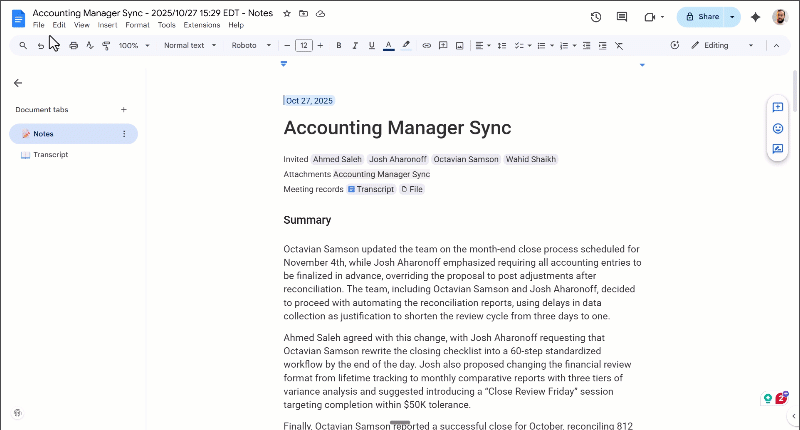Open the Insert menu
Viewport: 800px width, 430px height.
point(107,25)
